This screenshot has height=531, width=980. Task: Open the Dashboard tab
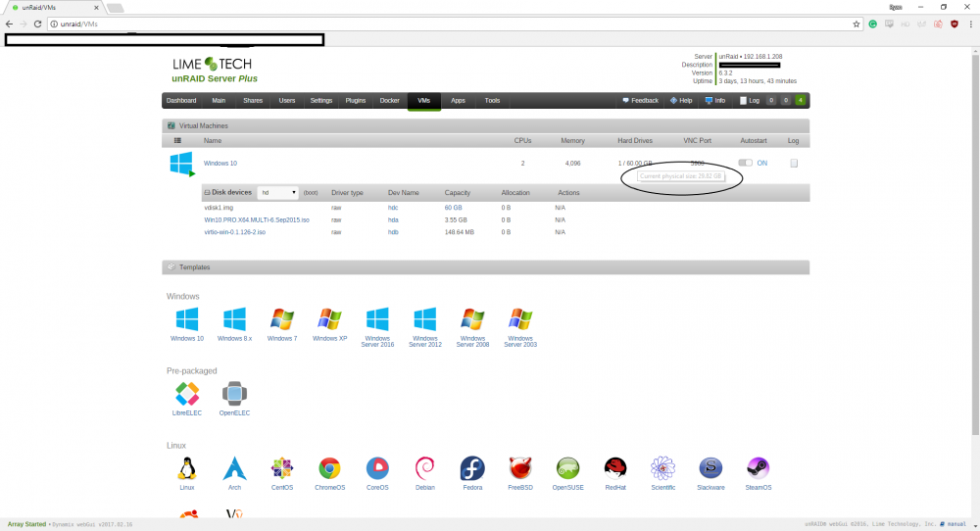click(x=181, y=101)
